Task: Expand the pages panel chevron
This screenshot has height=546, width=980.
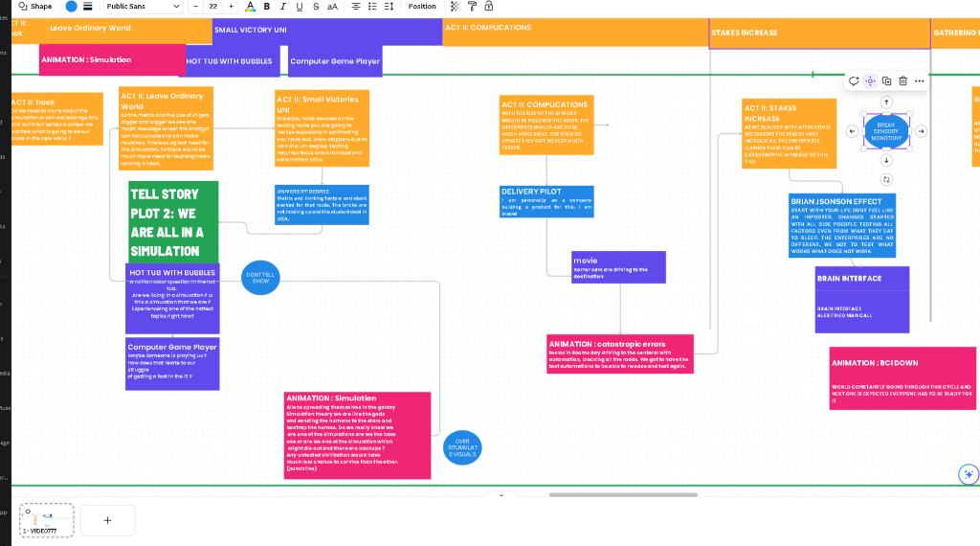Action: coord(501,494)
